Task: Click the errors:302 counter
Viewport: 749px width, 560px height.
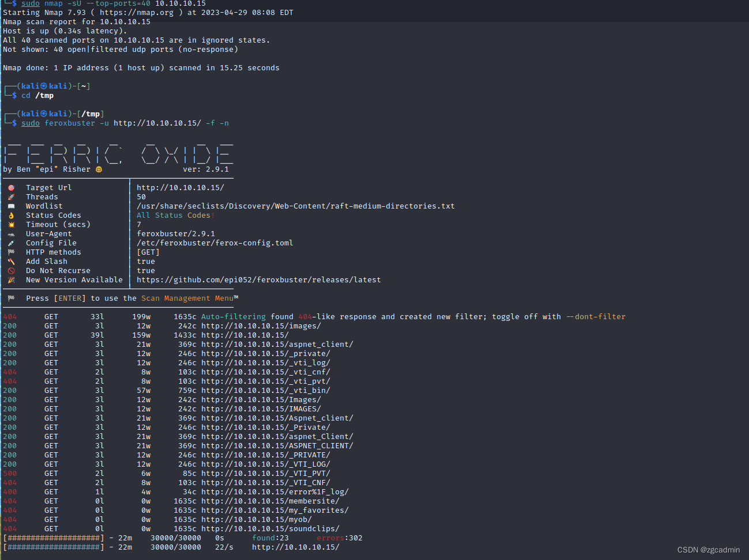Action: (x=340, y=538)
